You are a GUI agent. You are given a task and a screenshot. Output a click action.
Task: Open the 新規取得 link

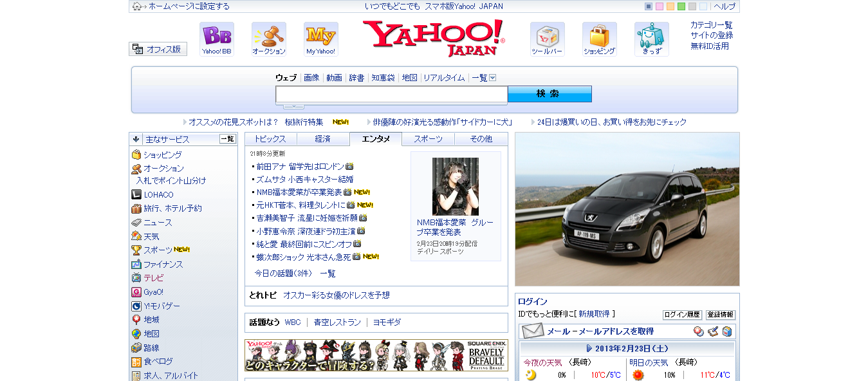pyautogui.click(x=594, y=314)
